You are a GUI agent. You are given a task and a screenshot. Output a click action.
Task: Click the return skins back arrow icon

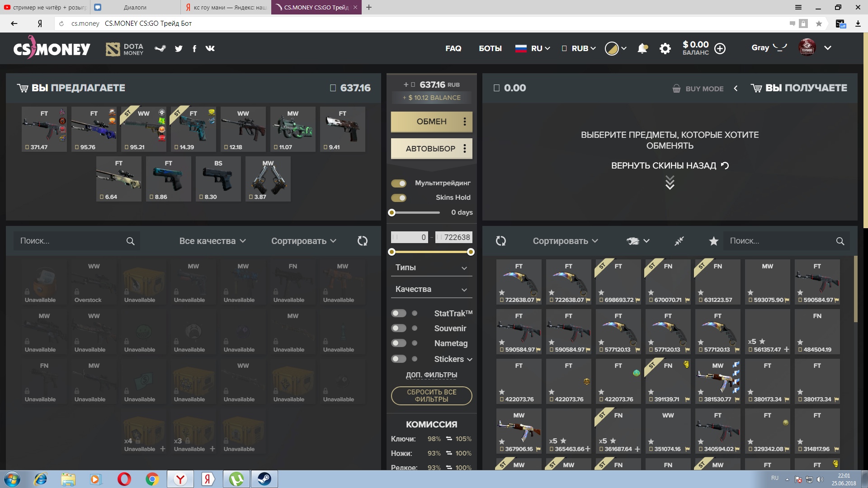[725, 165]
